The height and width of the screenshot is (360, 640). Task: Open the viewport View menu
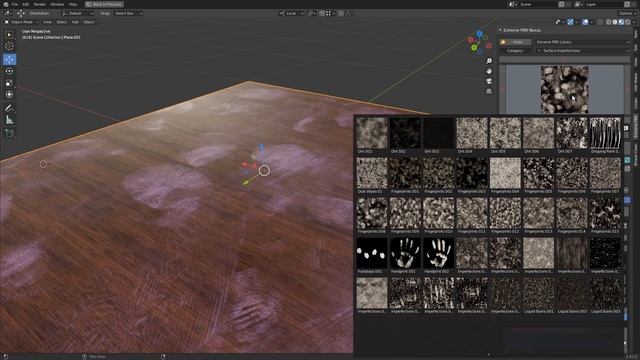pos(47,22)
